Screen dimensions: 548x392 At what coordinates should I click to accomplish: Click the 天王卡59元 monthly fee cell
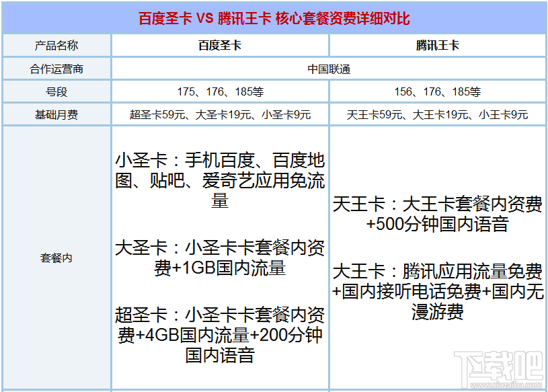coord(437,113)
